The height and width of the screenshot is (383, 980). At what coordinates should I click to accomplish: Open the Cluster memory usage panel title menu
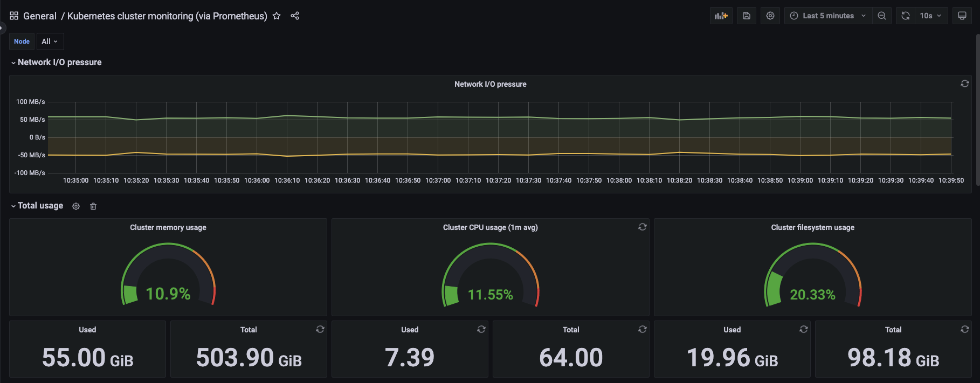tap(168, 227)
